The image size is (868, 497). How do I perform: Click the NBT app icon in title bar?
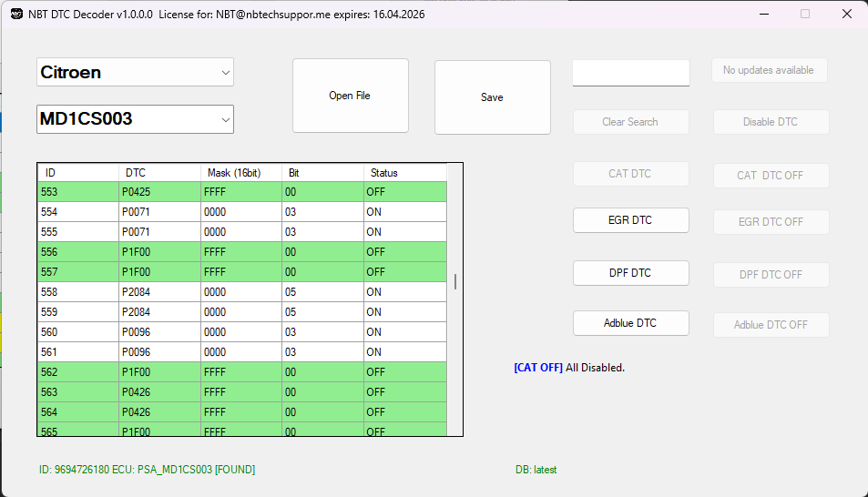pos(16,14)
